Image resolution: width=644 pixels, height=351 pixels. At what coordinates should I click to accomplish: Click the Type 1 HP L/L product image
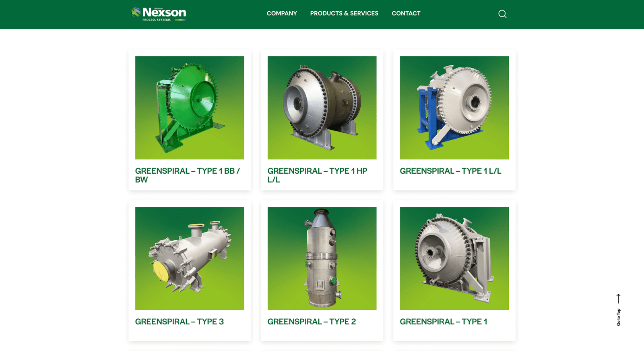click(x=322, y=108)
